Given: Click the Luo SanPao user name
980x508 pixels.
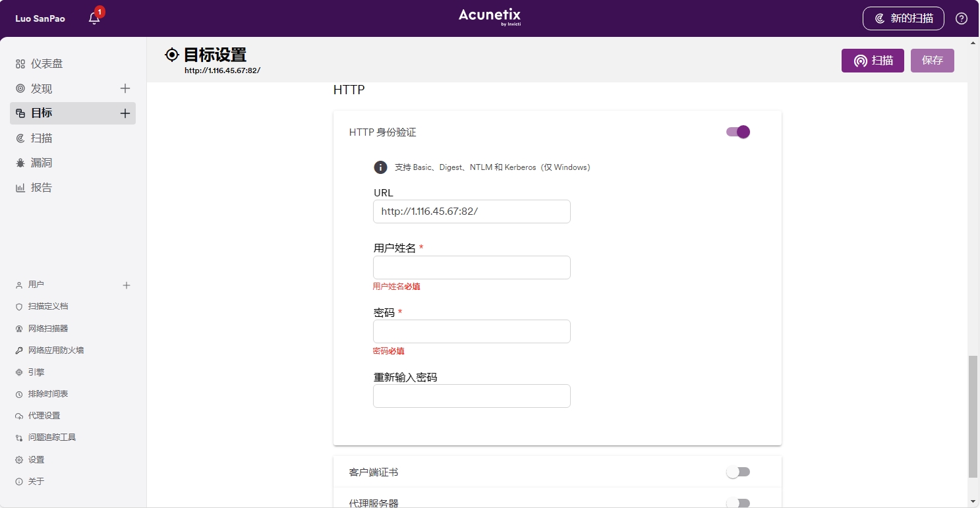Looking at the screenshot, I should [40, 18].
